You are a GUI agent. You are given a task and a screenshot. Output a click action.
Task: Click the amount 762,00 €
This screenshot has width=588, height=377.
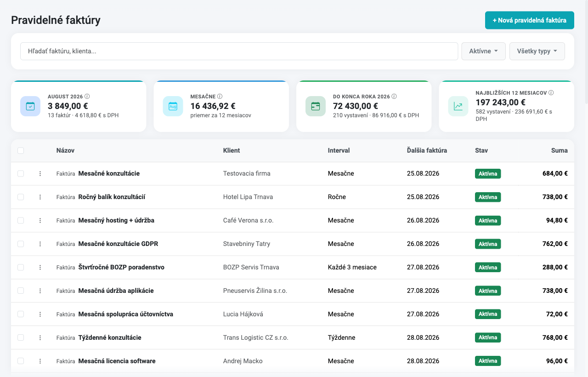coord(555,244)
